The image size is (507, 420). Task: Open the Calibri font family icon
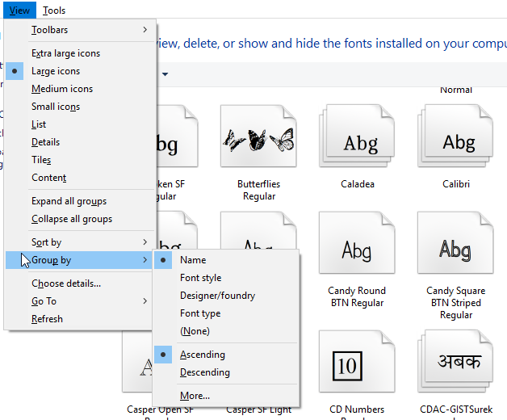455,136
